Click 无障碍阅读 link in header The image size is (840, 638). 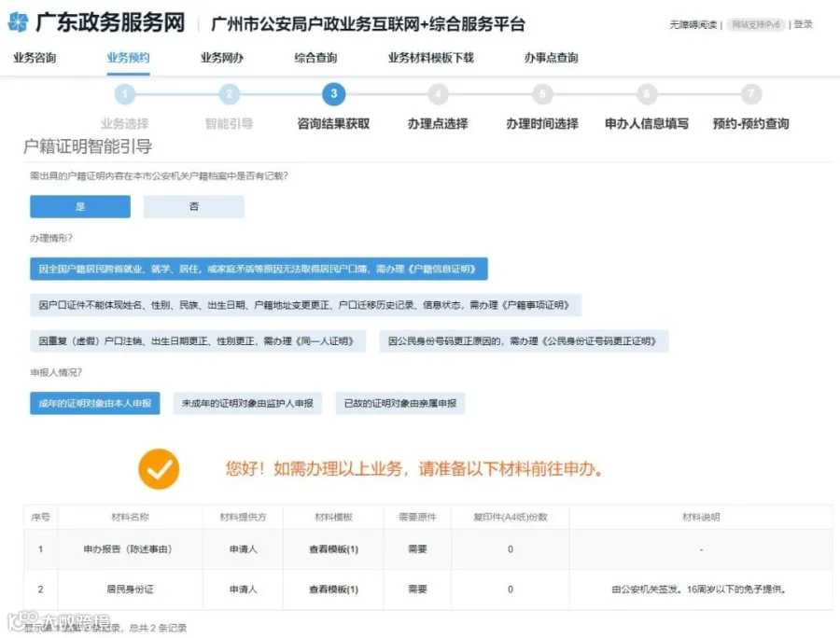[x=693, y=24]
